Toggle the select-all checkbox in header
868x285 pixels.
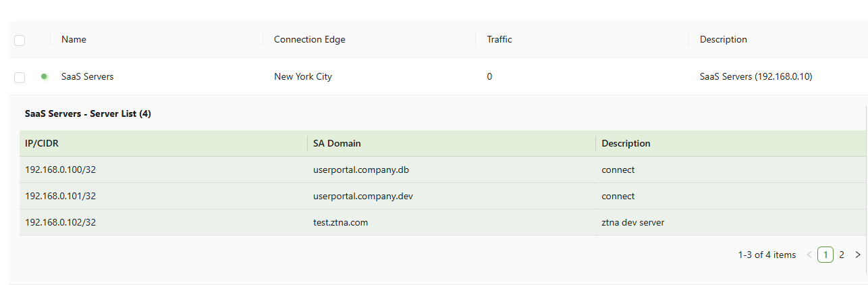(x=20, y=41)
